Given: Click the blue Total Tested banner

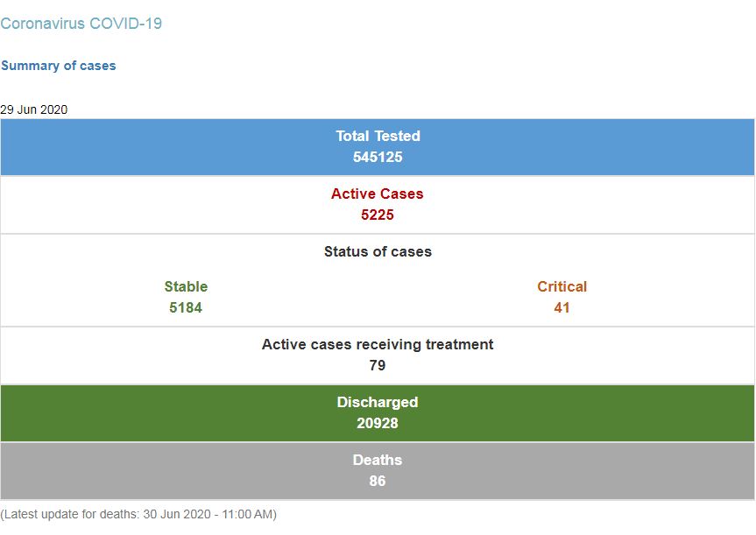Looking at the screenshot, I should coord(378,147).
